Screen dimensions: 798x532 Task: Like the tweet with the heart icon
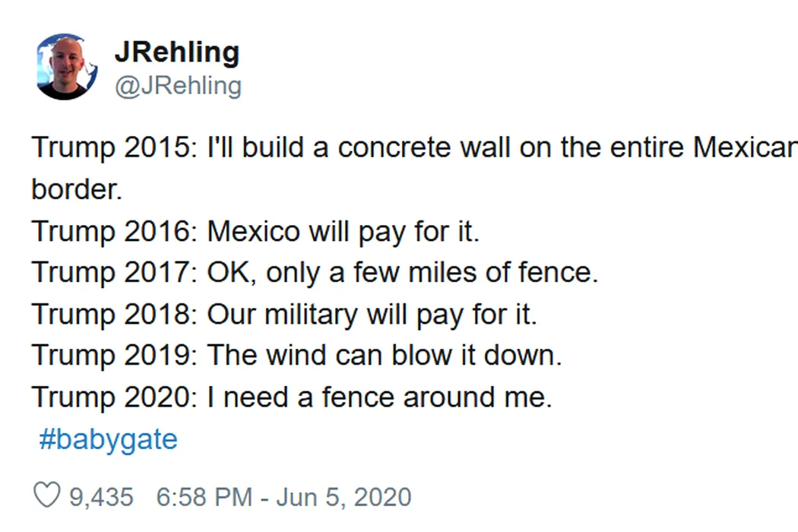(x=47, y=495)
